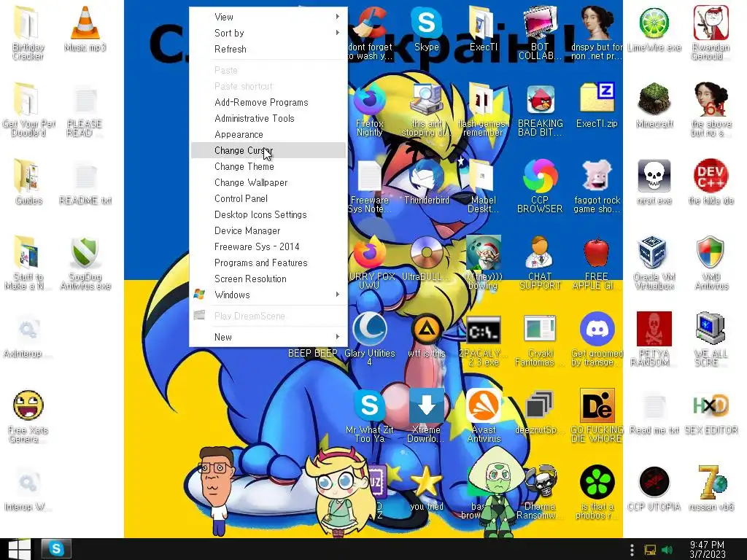Open the russian vb6 icon
Viewport: 747px width, 560px height.
[711, 482]
